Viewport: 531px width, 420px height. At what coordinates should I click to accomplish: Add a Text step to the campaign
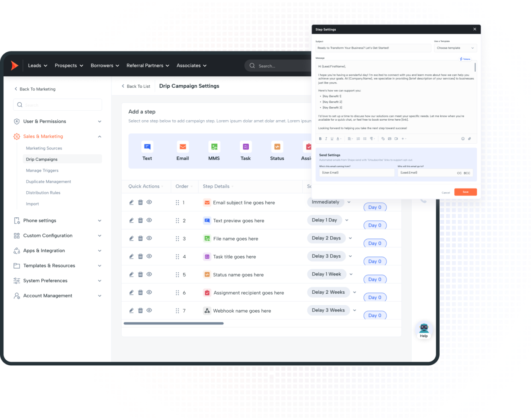point(147,151)
